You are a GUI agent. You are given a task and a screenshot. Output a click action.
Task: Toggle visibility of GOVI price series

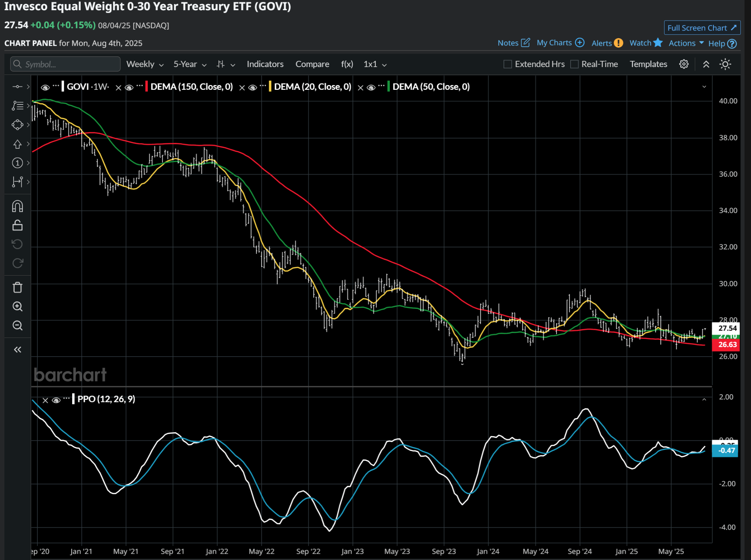(45, 87)
